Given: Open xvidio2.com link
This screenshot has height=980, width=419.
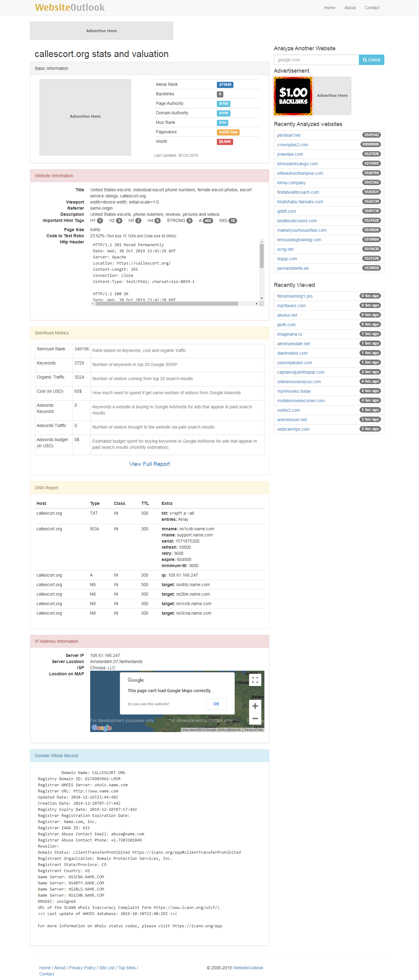Looking at the screenshot, I should 288,410.
